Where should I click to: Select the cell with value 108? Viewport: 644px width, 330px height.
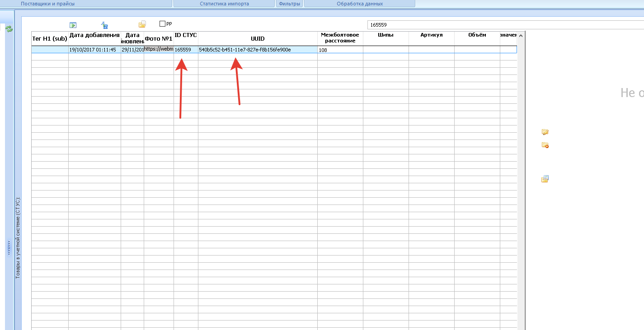pyautogui.click(x=340, y=50)
